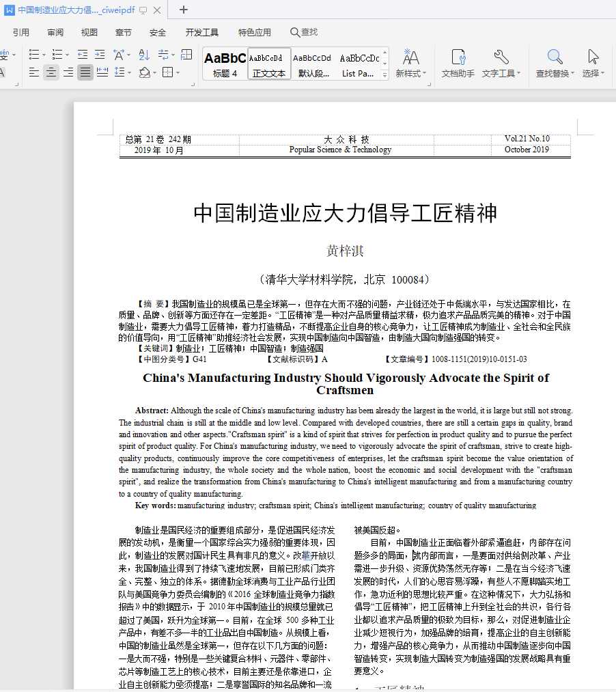
Task: Expand the Chinese layout dropdown arrow
Action: [x=128, y=55]
